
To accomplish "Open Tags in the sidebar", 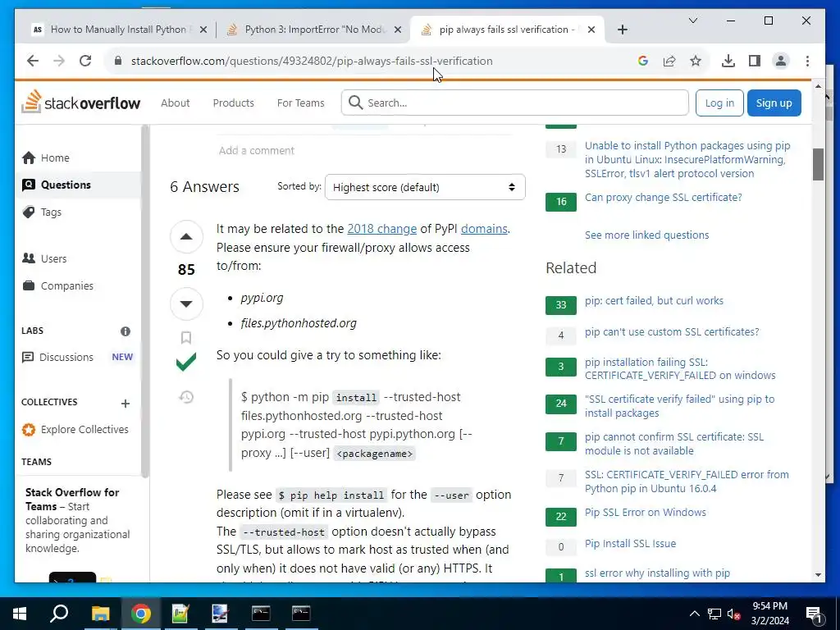I will point(51,212).
